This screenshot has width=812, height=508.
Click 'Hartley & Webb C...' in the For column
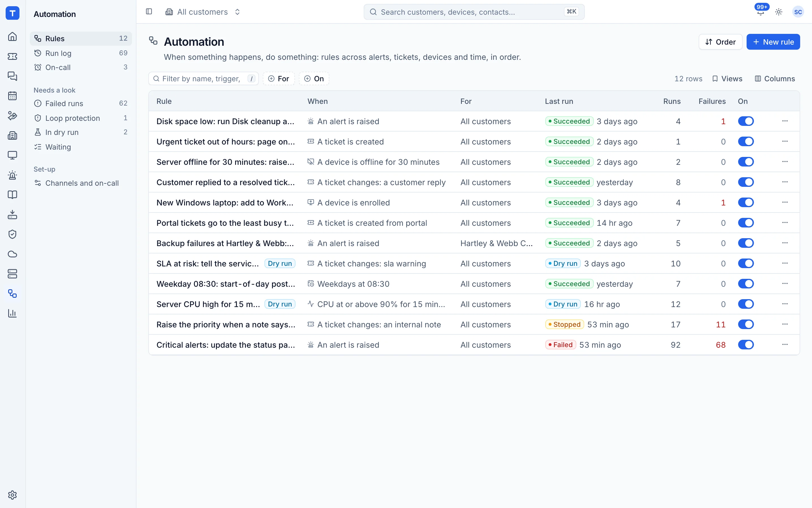[x=496, y=243]
